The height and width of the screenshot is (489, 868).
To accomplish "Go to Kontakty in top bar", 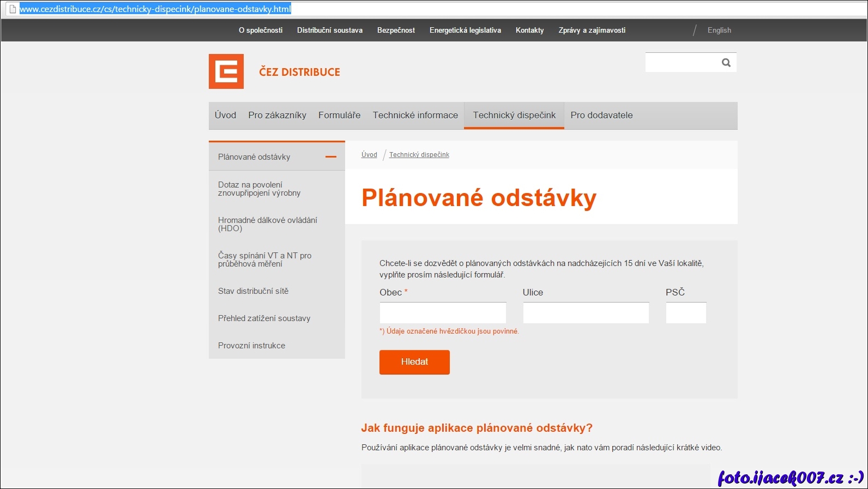I will tap(529, 31).
